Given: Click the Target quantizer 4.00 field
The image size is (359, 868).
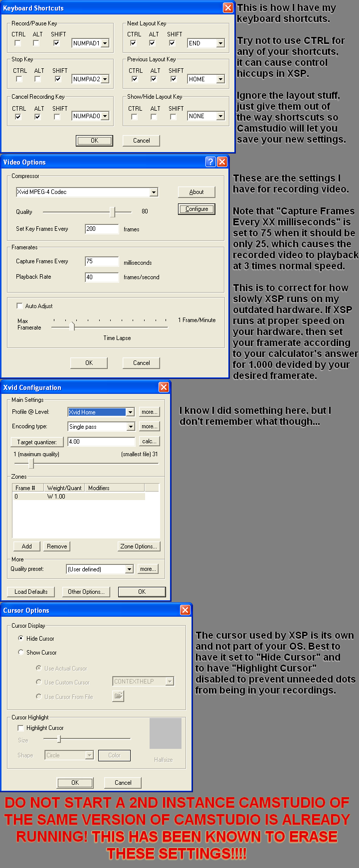Looking at the screenshot, I should (101, 441).
